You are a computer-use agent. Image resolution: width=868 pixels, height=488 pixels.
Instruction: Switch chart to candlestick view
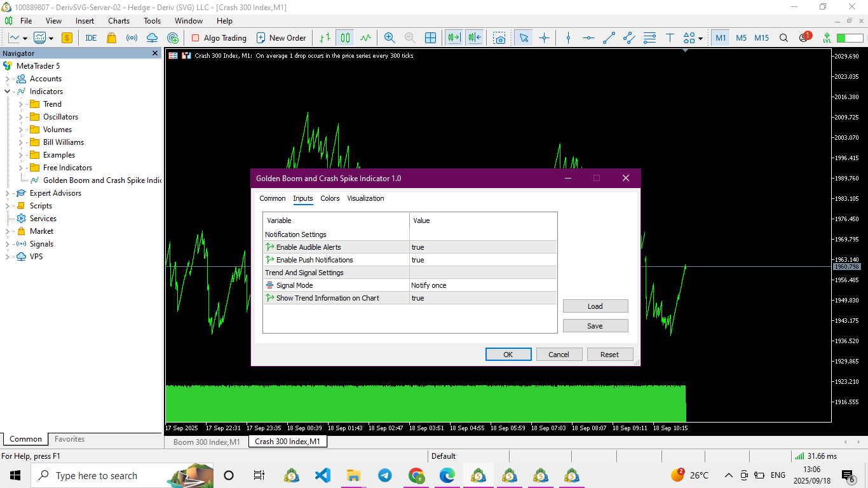coord(345,38)
